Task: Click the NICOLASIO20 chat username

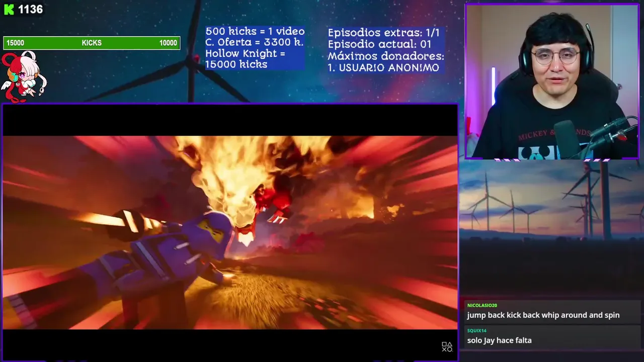Action: (482, 305)
